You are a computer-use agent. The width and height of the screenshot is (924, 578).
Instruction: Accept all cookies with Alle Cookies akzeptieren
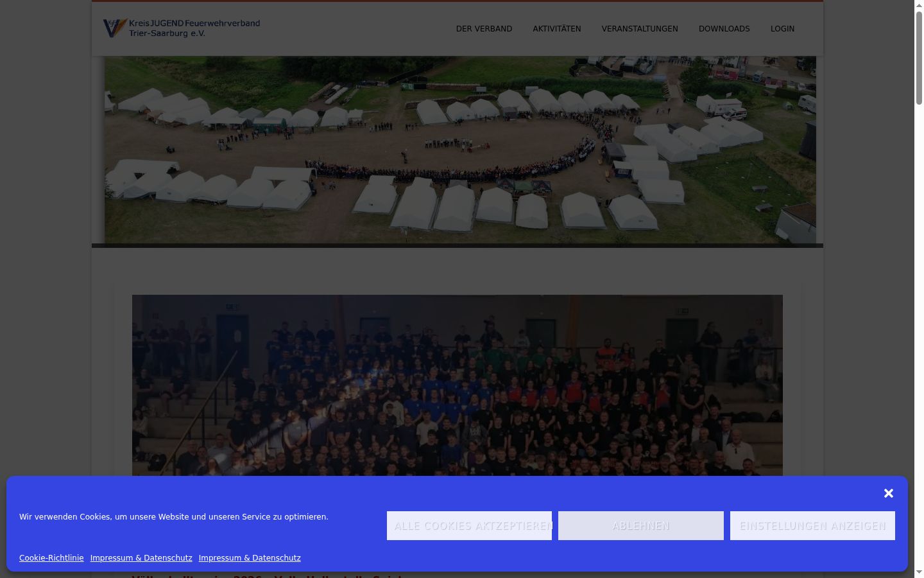pyautogui.click(x=469, y=525)
